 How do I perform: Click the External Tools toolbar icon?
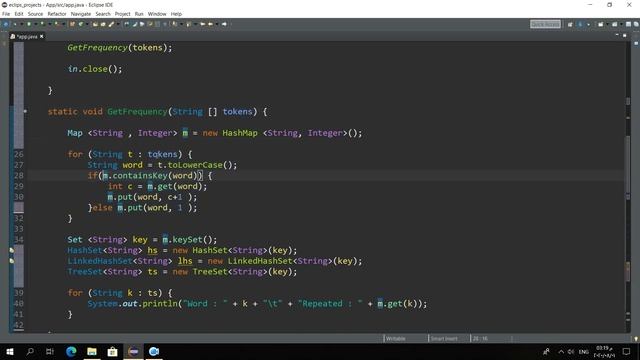tap(57, 24)
